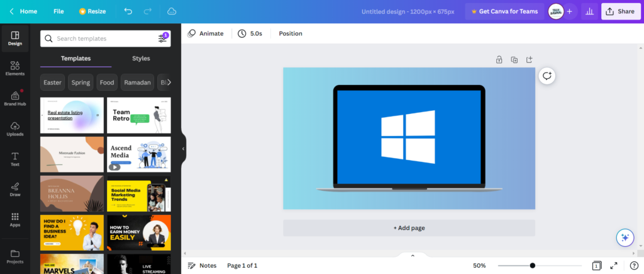Click the Undo arrow
Image resolution: width=644 pixels, height=274 pixels.
click(x=128, y=11)
